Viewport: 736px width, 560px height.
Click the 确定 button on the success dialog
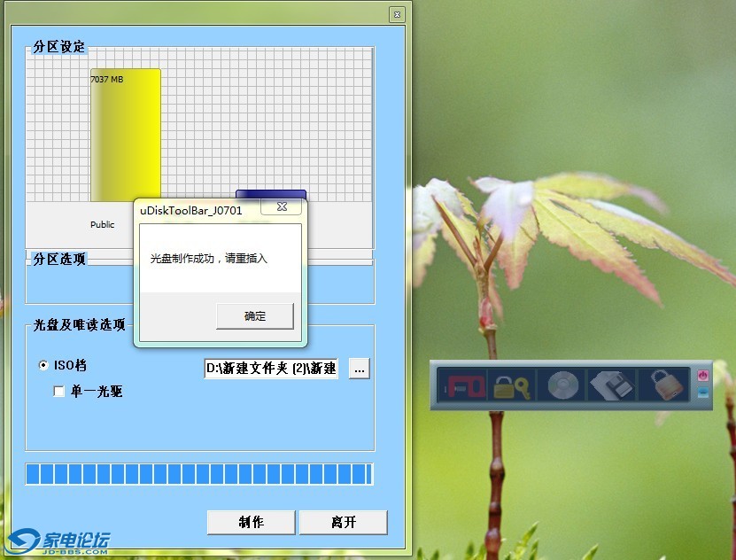pos(254,315)
